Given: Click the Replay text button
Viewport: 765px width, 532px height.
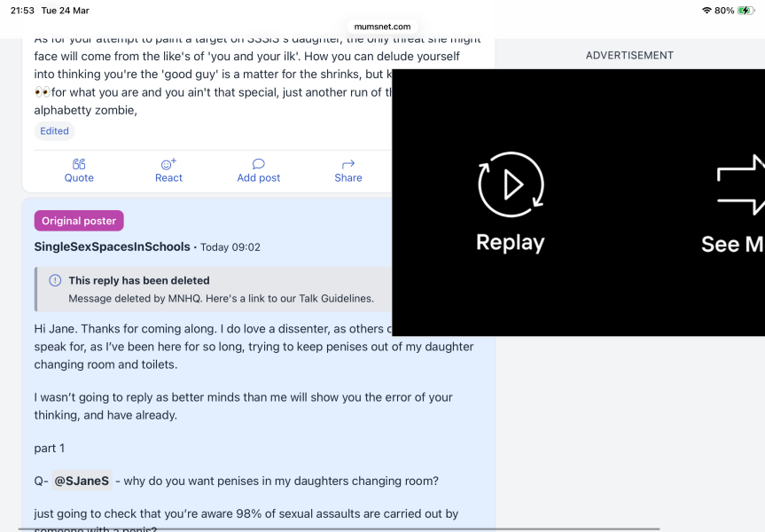Looking at the screenshot, I should coord(510,241).
